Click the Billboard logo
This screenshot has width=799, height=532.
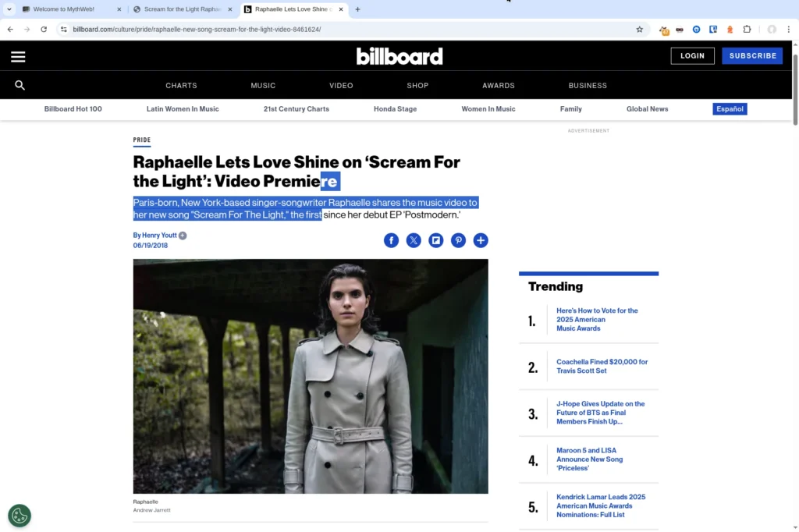pos(399,56)
